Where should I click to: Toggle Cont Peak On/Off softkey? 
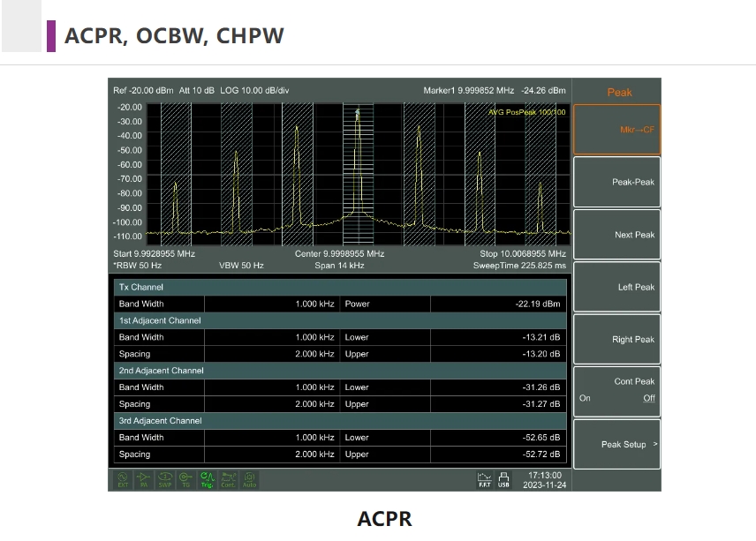point(617,390)
